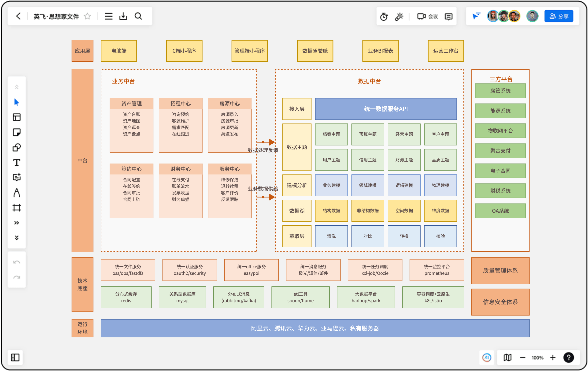Open the hamburger menu
The width and height of the screenshot is (588, 373).
tap(108, 16)
